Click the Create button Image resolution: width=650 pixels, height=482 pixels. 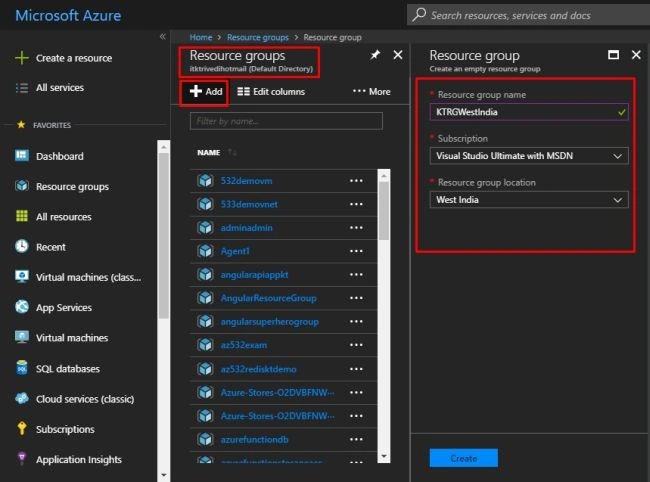pos(463,458)
